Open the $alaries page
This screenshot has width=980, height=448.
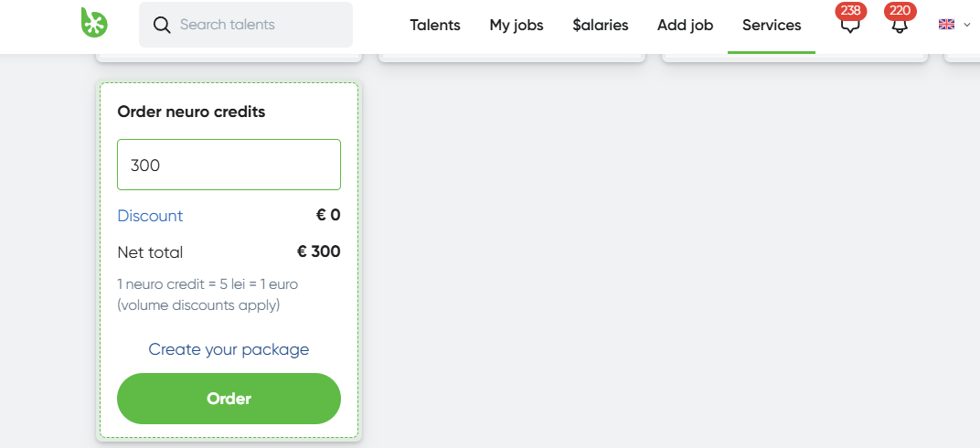pyautogui.click(x=600, y=26)
